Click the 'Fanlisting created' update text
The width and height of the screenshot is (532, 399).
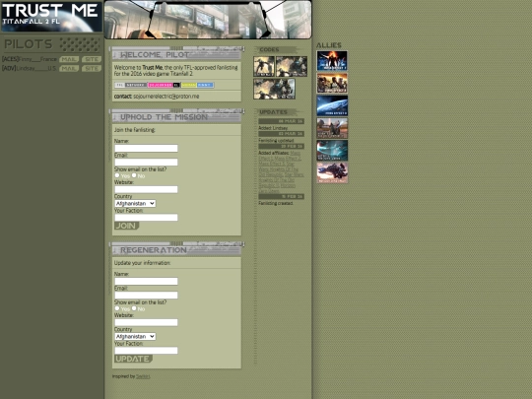pyautogui.click(x=276, y=203)
